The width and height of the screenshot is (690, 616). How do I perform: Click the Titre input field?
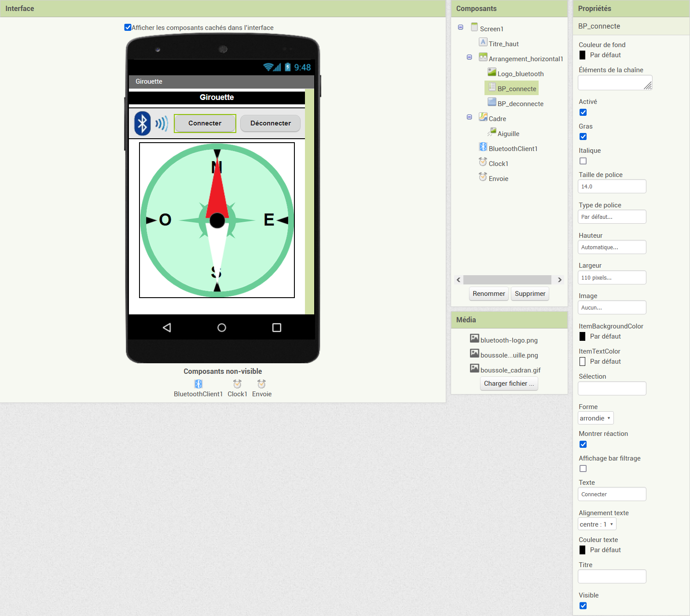tap(612, 576)
